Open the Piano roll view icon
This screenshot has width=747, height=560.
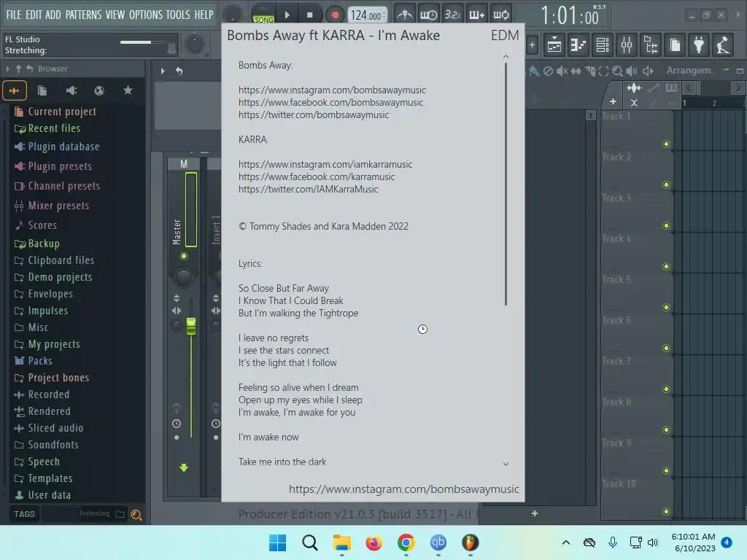(578, 45)
